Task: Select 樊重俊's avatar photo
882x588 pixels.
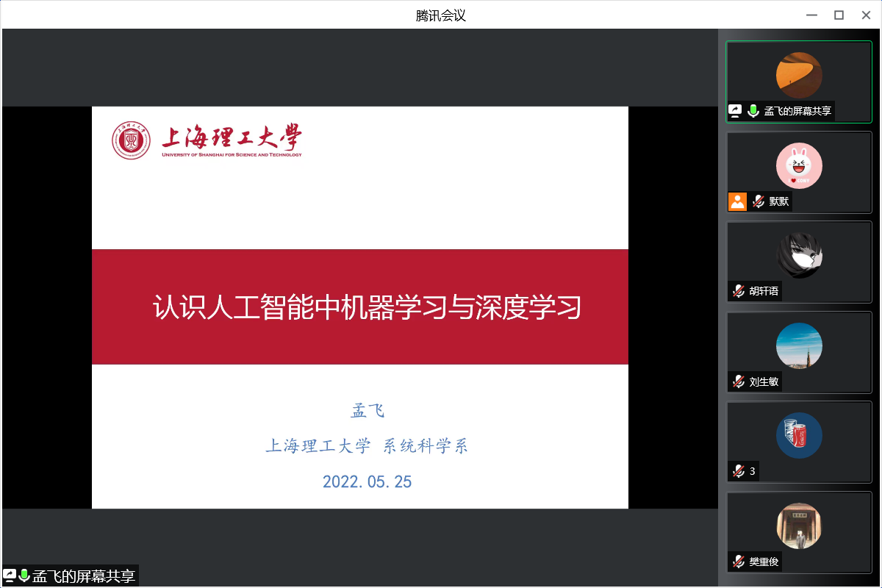Action: [x=799, y=526]
